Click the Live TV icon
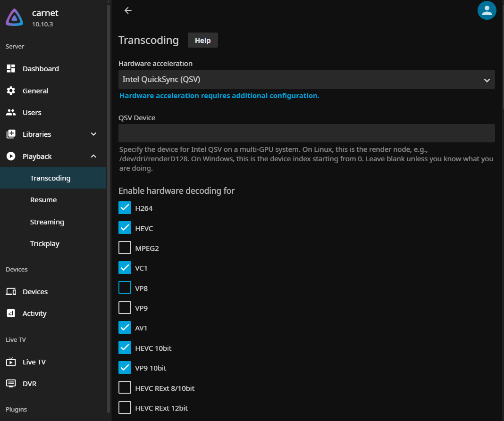The height and width of the screenshot is (421, 504). click(11, 362)
